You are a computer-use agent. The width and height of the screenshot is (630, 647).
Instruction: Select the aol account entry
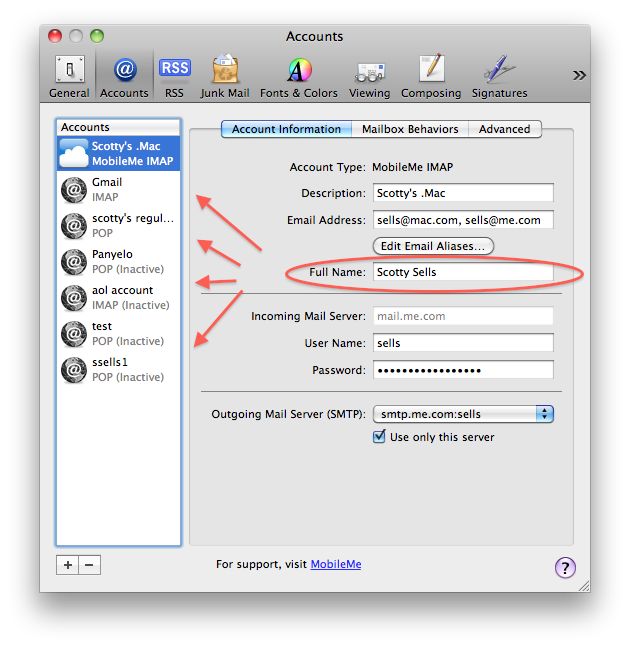pos(120,297)
